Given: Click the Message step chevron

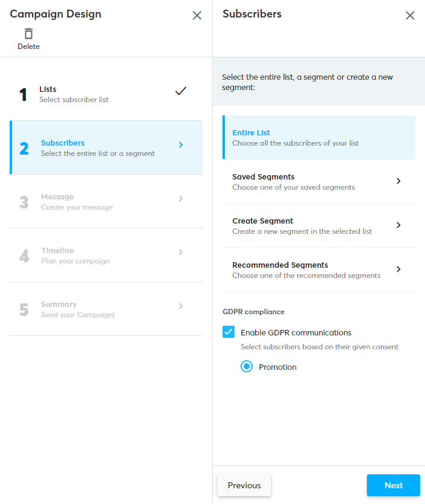Looking at the screenshot, I should [x=181, y=198].
